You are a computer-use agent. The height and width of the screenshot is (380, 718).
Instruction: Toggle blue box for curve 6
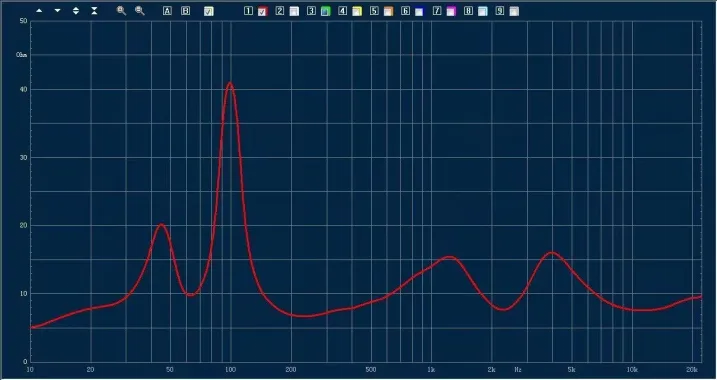(x=419, y=11)
